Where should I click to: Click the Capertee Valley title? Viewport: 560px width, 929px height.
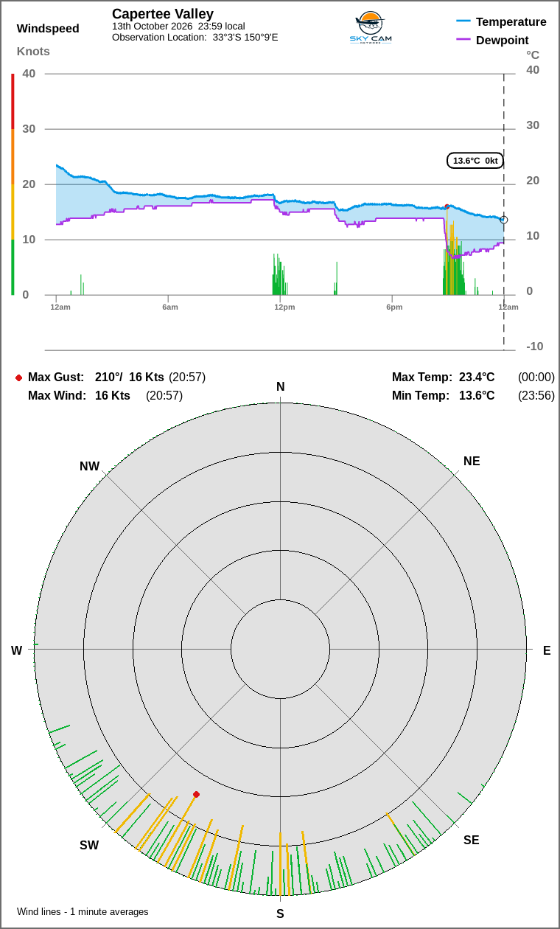(x=163, y=14)
